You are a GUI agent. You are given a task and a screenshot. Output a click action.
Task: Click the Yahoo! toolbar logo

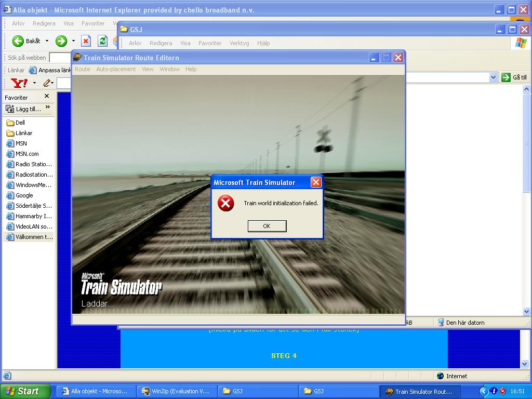[x=19, y=83]
